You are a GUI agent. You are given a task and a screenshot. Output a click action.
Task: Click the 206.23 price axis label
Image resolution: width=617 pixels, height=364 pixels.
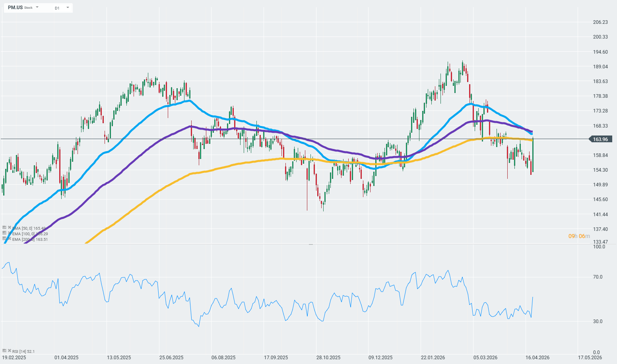600,22
